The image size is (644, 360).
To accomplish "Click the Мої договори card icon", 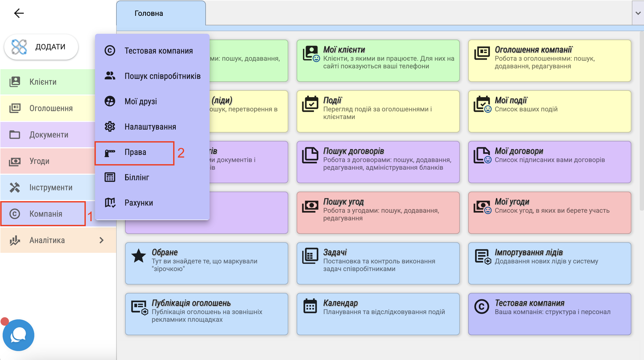I will (482, 155).
